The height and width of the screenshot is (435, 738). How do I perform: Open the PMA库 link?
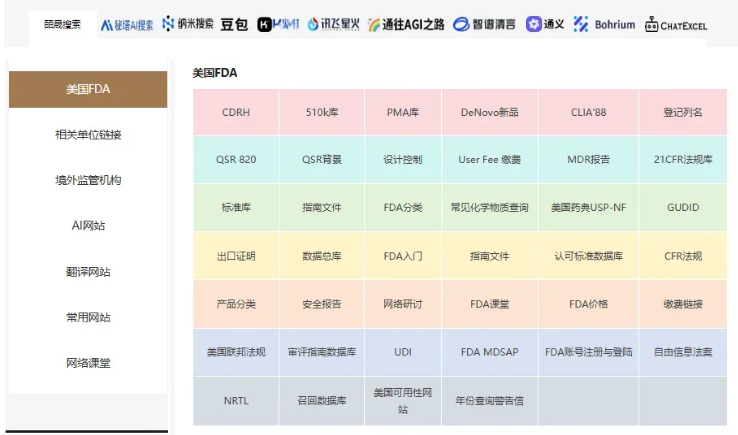(x=403, y=113)
